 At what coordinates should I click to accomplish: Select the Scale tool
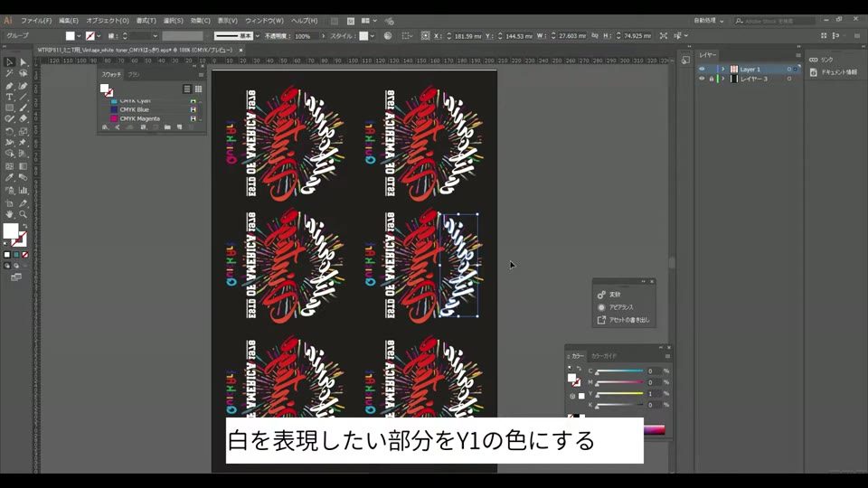click(24, 132)
